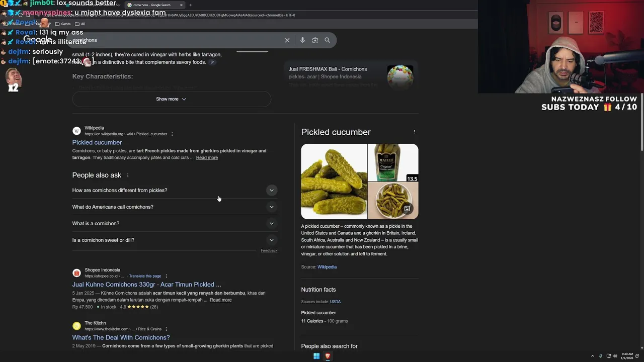Open more options for Shopee result

(x=166, y=276)
